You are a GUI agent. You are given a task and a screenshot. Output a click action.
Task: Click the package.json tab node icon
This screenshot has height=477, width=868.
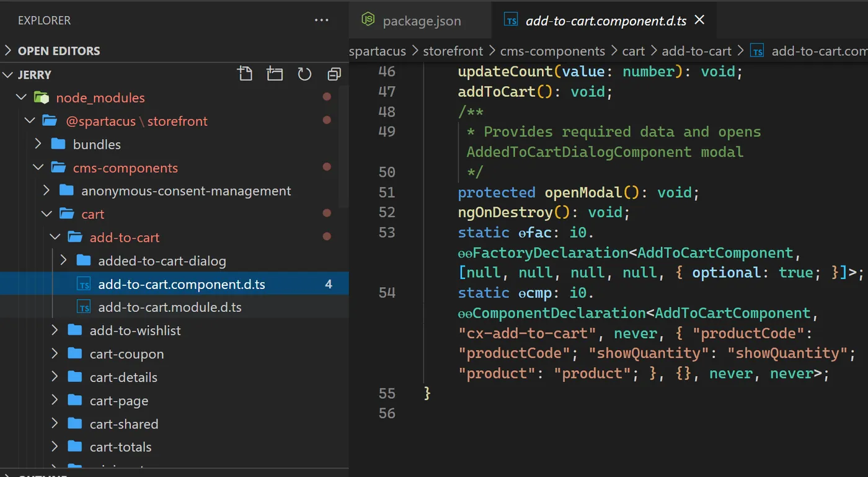click(368, 20)
